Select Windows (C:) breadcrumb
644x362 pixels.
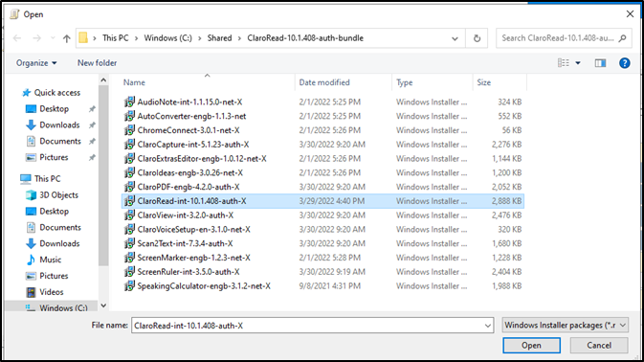click(x=167, y=38)
